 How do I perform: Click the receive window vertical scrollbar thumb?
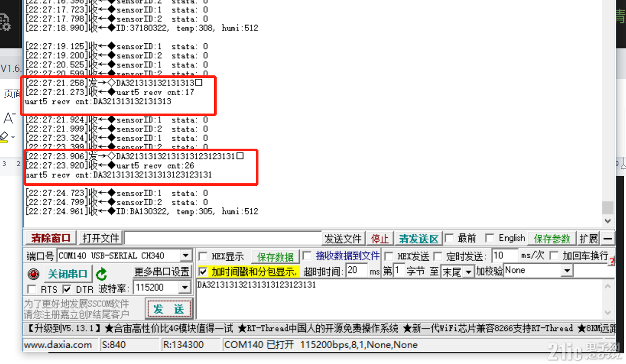pyautogui.click(x=607, y=208)
